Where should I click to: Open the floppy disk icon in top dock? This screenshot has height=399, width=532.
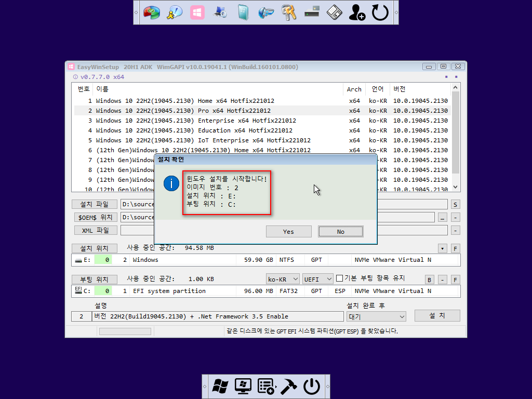335,12
